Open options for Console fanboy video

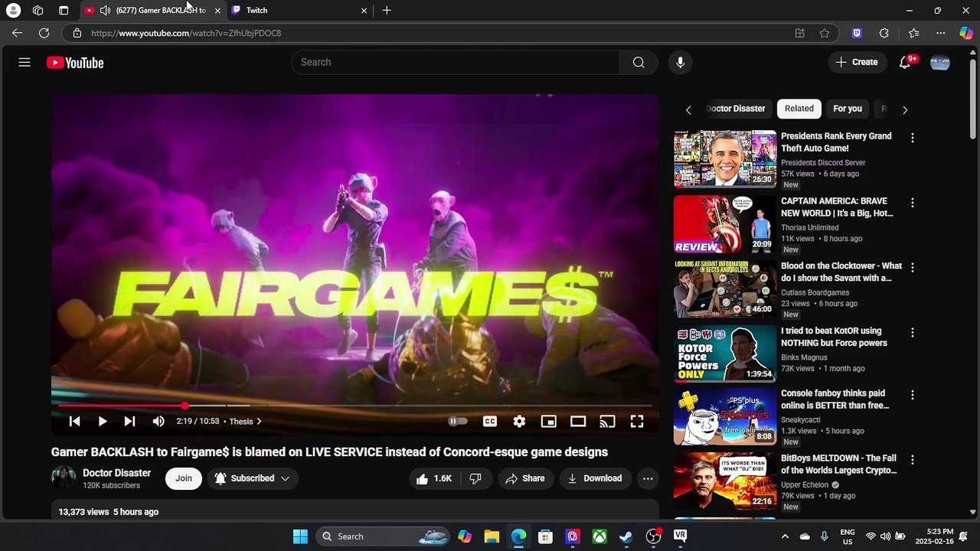[x=912, y=395]
